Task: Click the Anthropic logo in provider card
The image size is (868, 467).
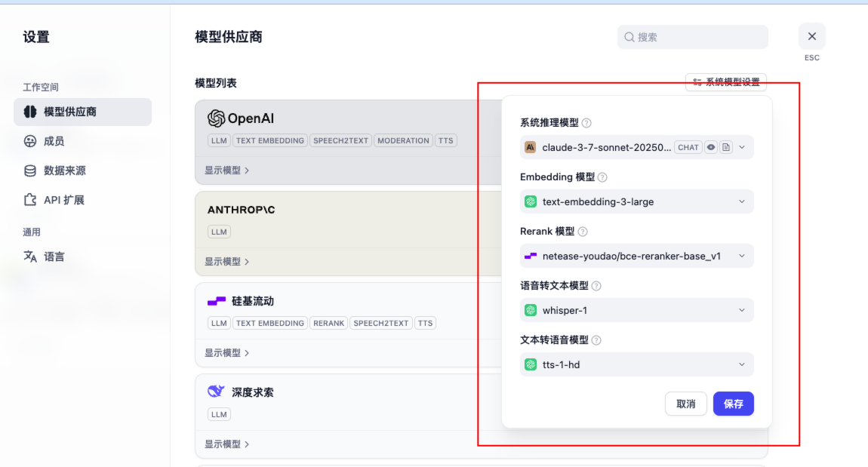Action: tap(241, 210)
